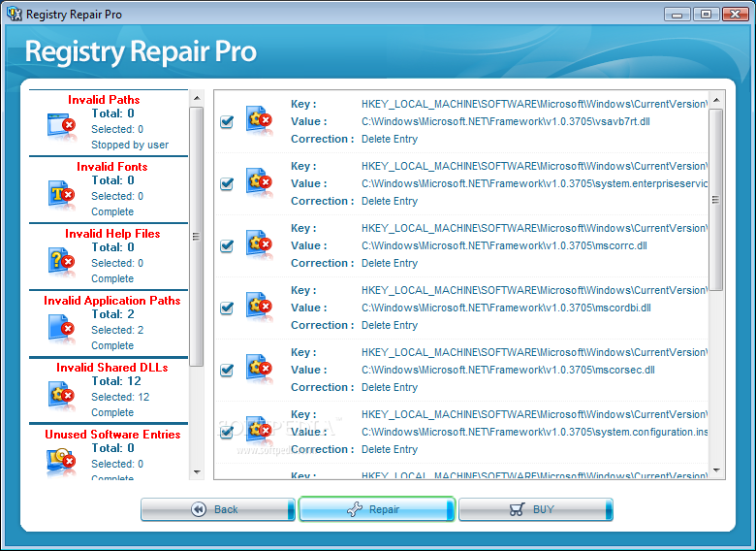Click the BUY button
Screen dimensions: 756x551
click(536, 509)
